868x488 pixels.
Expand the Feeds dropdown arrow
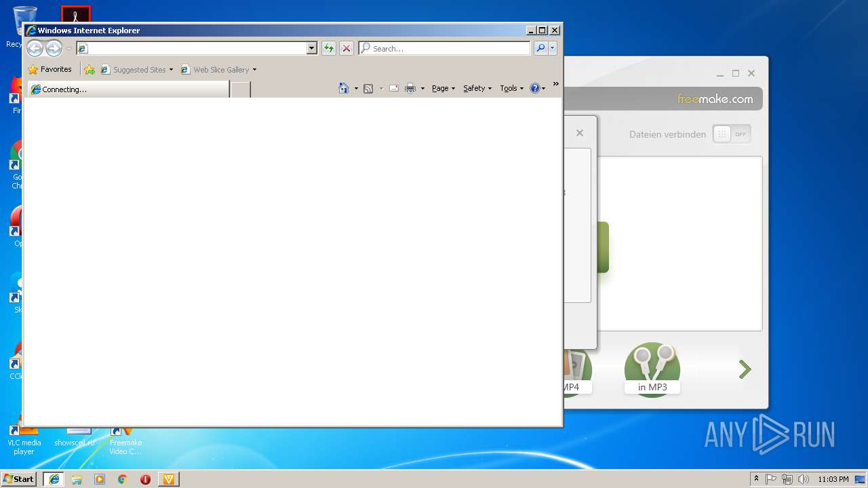click(381, 88)
